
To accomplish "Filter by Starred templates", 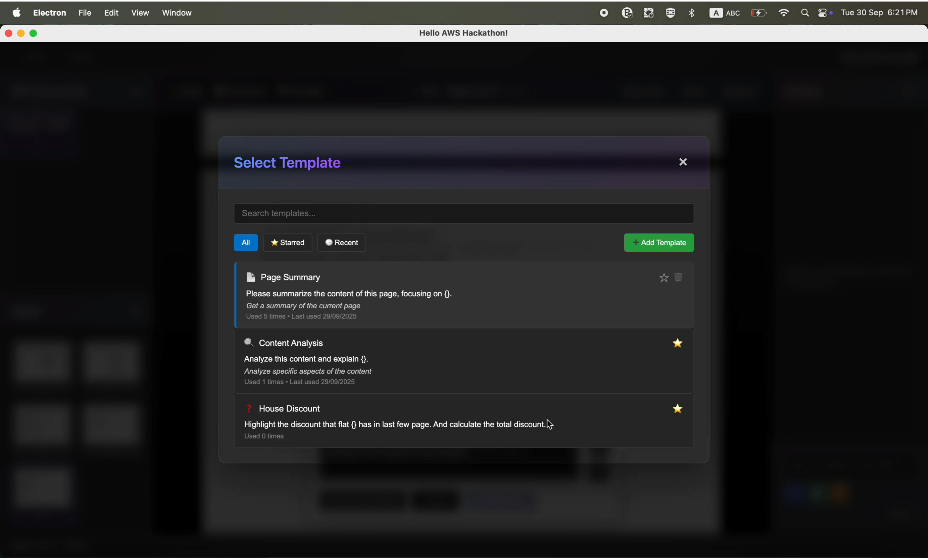I will point(288,243).
